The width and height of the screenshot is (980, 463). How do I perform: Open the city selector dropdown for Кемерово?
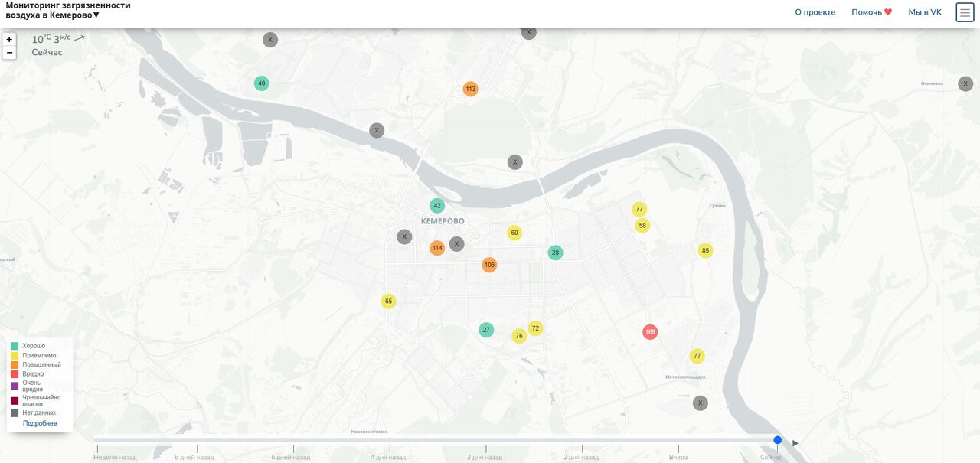pyautogui.click(x=96, y=15)
